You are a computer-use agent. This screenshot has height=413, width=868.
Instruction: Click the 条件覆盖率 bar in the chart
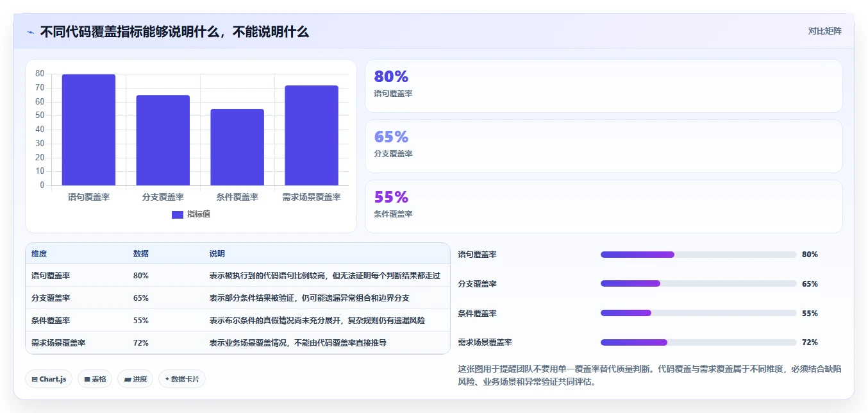pos(237,147)
